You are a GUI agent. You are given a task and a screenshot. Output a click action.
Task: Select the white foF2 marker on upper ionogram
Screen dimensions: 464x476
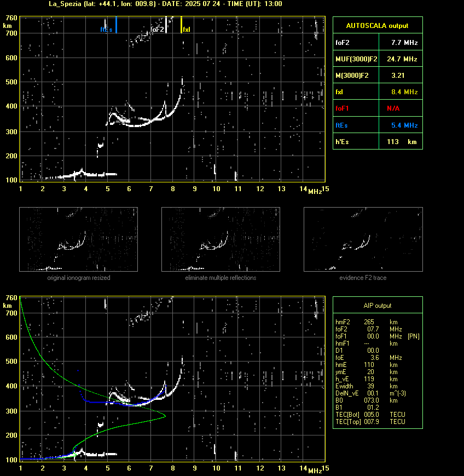(166, 25)
